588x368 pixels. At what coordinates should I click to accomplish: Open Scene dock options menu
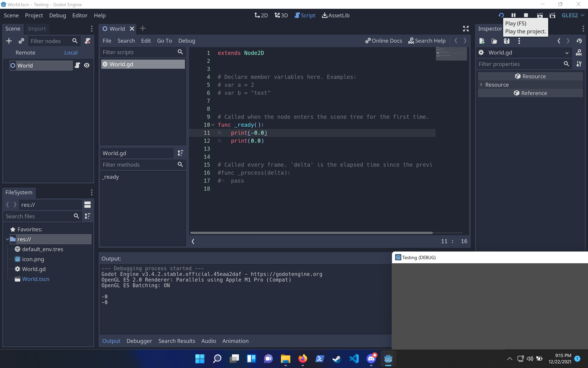click(92, 29)
